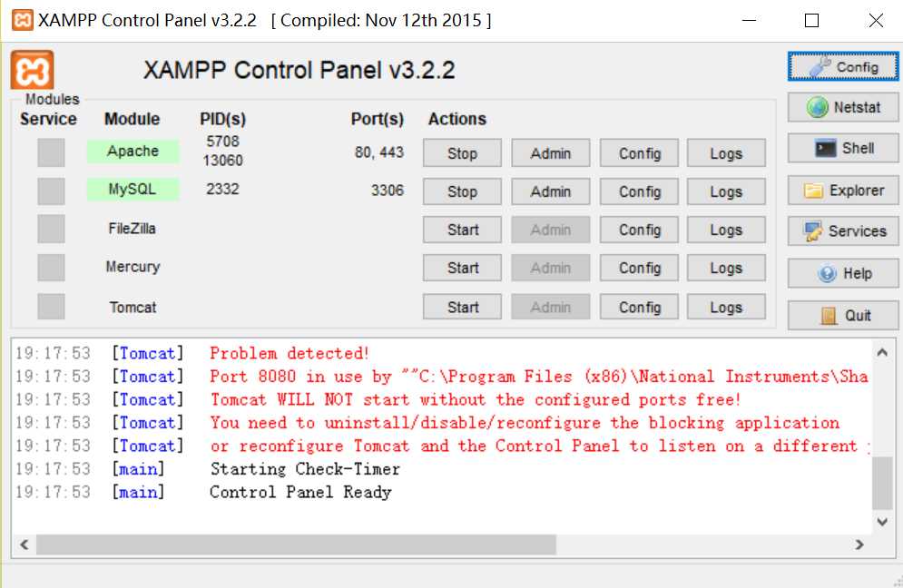
Task: Toggle Tomcat service checkbox
Action: point(51,307)
